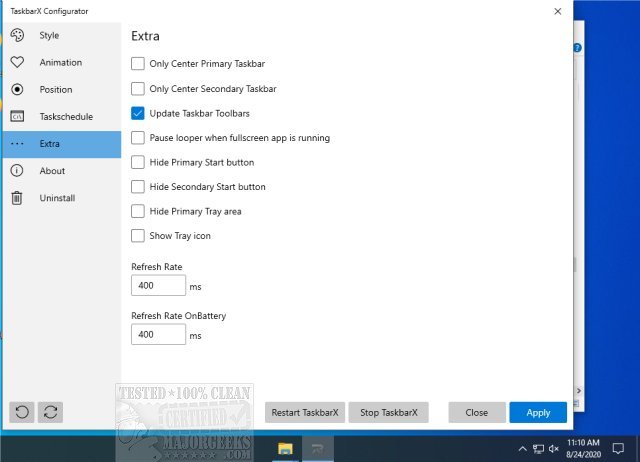This screenshot has height=462, width=640.
Task: Click the network icon in system tray
Action: (538, 449)
